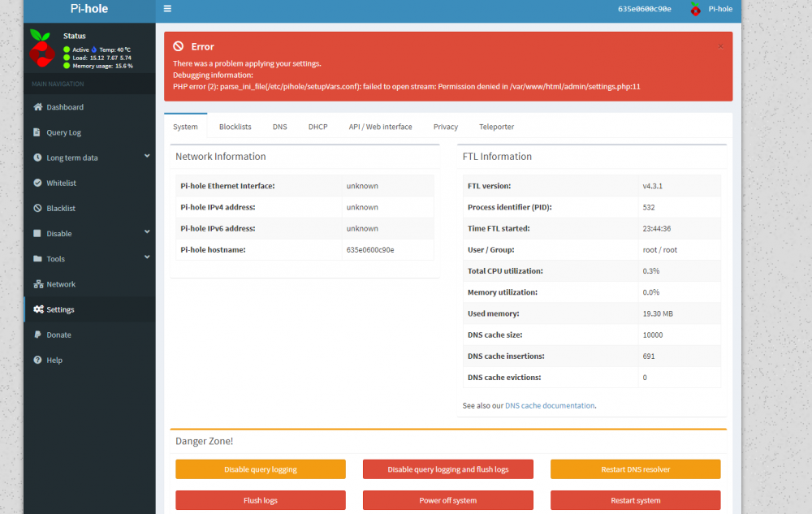Screen dimensions: 812x514
Task: Toggle sidebar with hamburger menu icon
Action: click(167, 9)
